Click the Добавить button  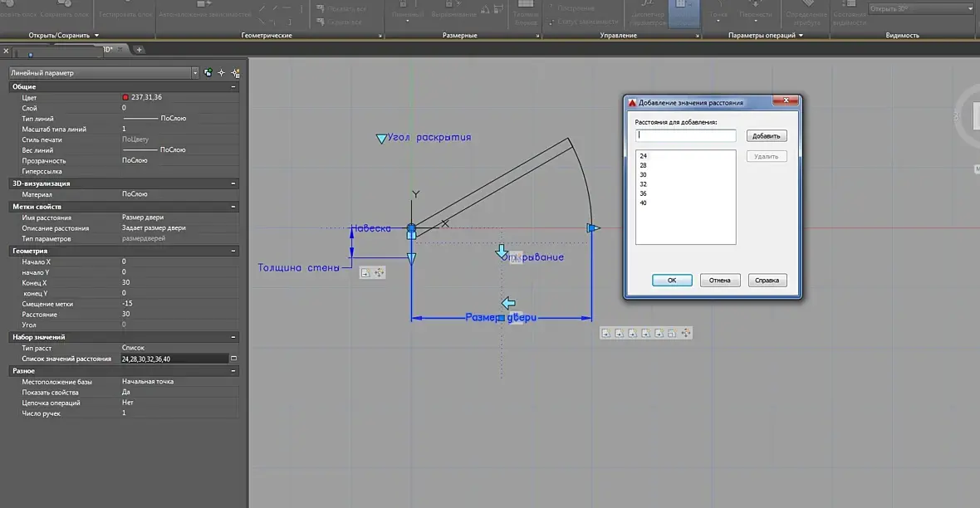tap(767, 136)
